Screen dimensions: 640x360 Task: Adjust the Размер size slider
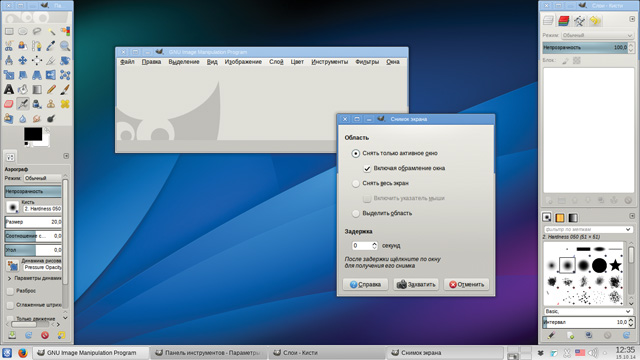33,222
